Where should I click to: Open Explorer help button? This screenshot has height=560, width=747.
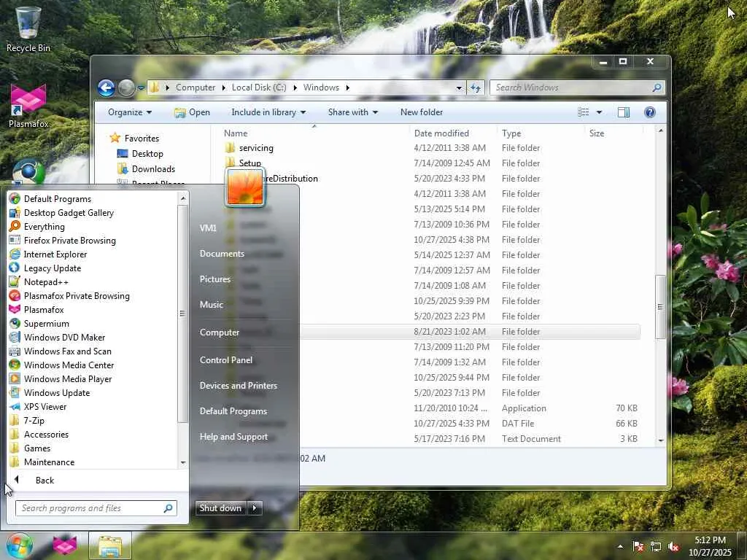click(650, 112)
